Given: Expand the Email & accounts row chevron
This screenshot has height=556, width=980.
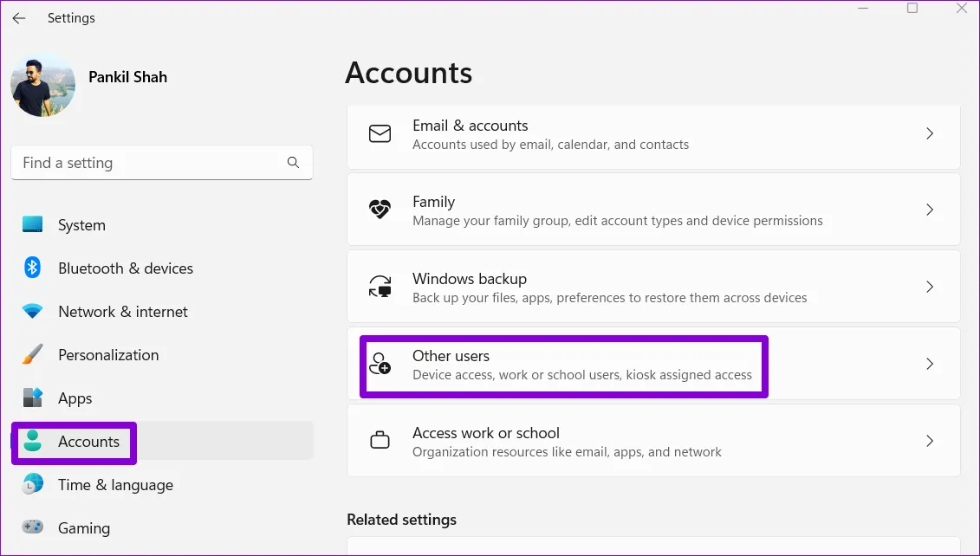Looking at the screenshot, I should coord(930,134).
